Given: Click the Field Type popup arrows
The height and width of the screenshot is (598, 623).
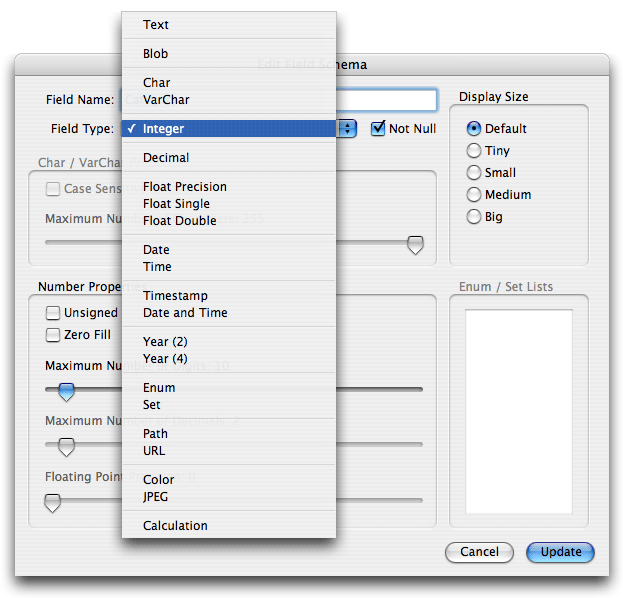Looking at the screenshot, I should click(347, 128).
